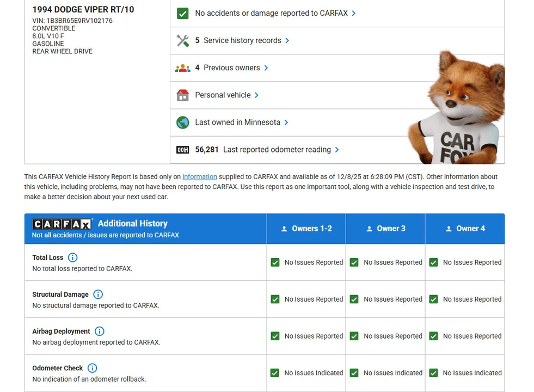534x392 pixels.
Task: Click person icon beside Owners 1-2
Action: point(284,229)
